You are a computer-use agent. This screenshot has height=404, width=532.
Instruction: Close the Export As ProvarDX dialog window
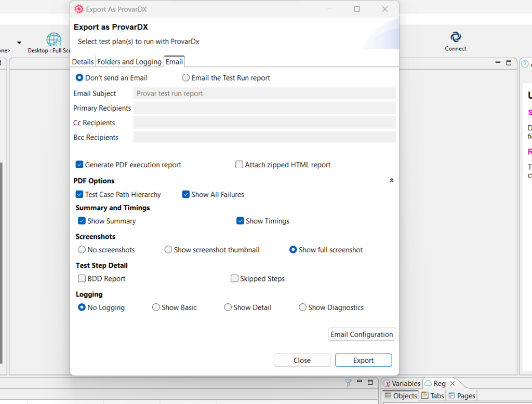click(x=385, y=9)
